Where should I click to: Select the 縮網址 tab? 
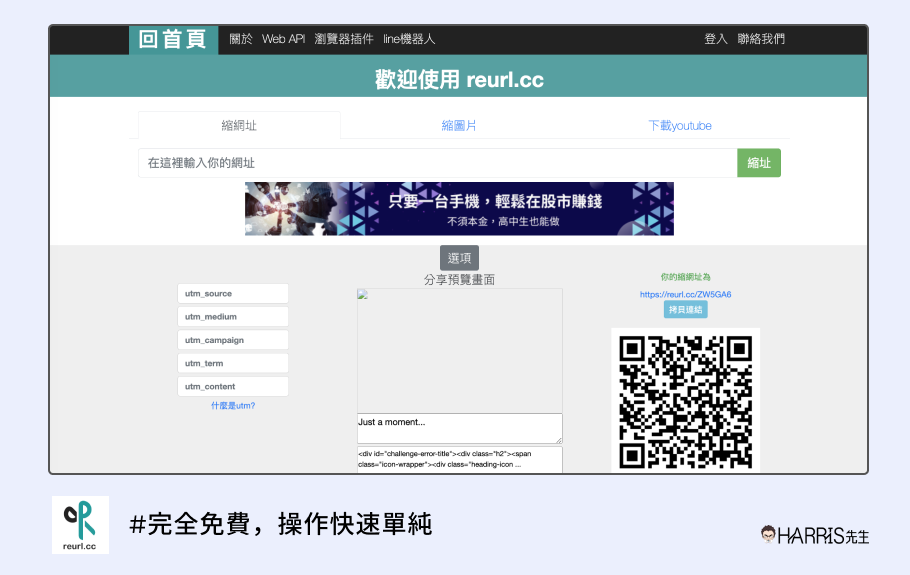239,125
